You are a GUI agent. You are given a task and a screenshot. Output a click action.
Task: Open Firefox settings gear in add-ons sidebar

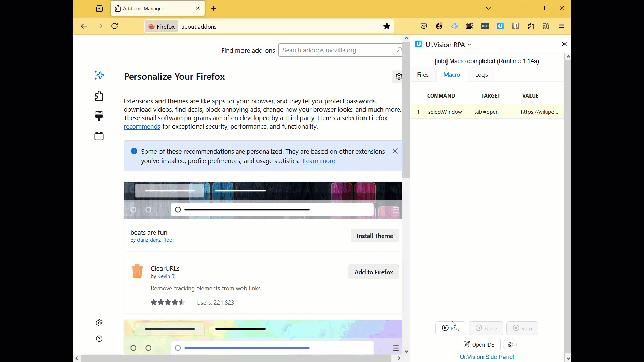[99, 323]
